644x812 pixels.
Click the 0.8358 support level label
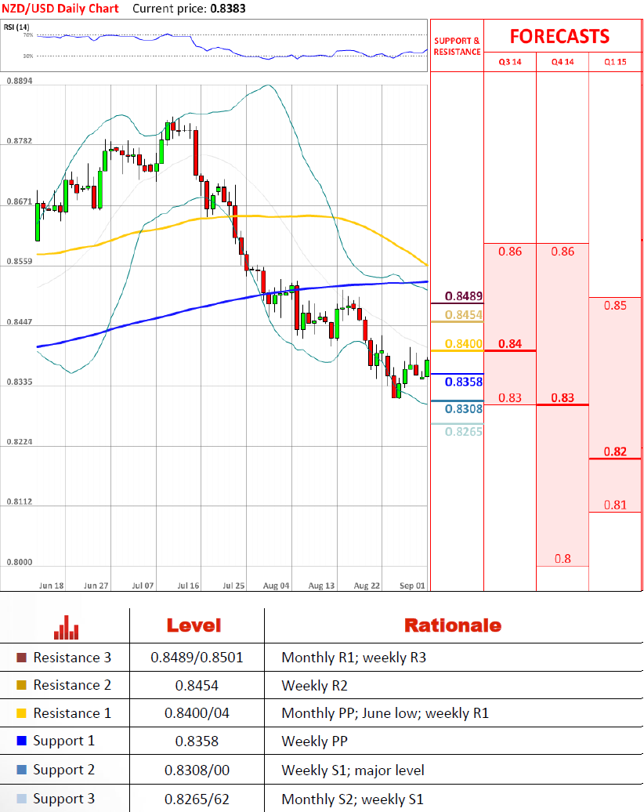464,382
